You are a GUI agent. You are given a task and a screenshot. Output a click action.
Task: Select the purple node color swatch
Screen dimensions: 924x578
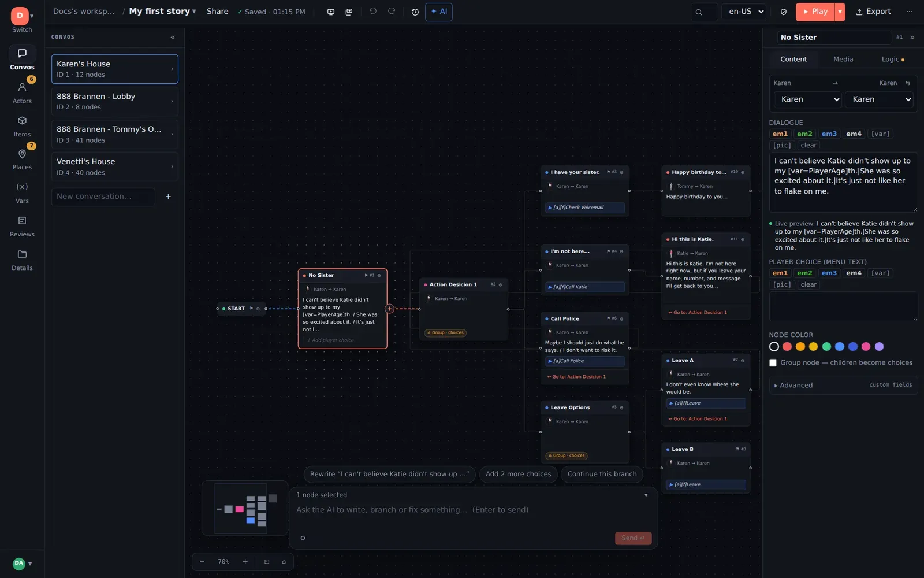tap(879, 347)
